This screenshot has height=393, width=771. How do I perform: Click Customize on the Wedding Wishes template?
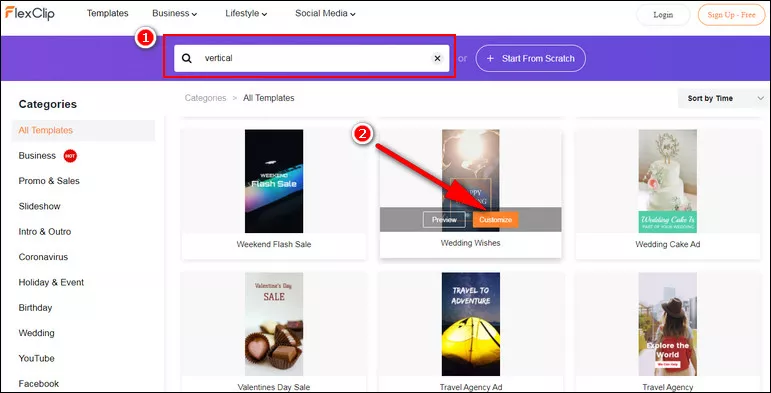click(496, 220)
